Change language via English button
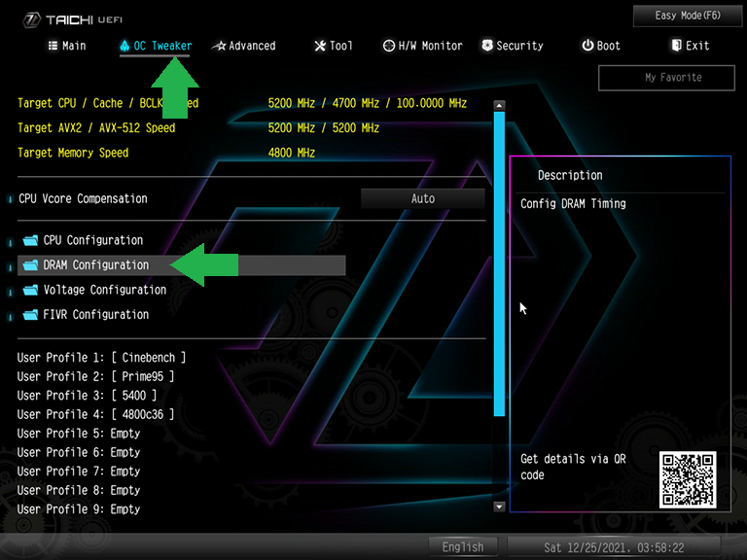The height and width of the screenshot is (560, 747). click(x=463, y=547)
